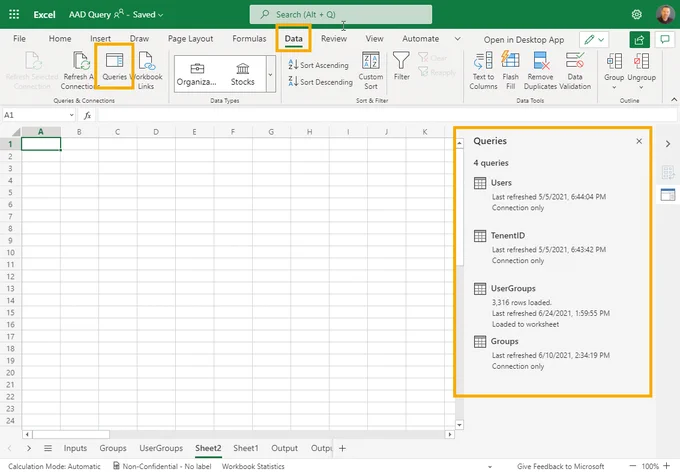Expand the Data Types gallery

click(x=270, y=74)
